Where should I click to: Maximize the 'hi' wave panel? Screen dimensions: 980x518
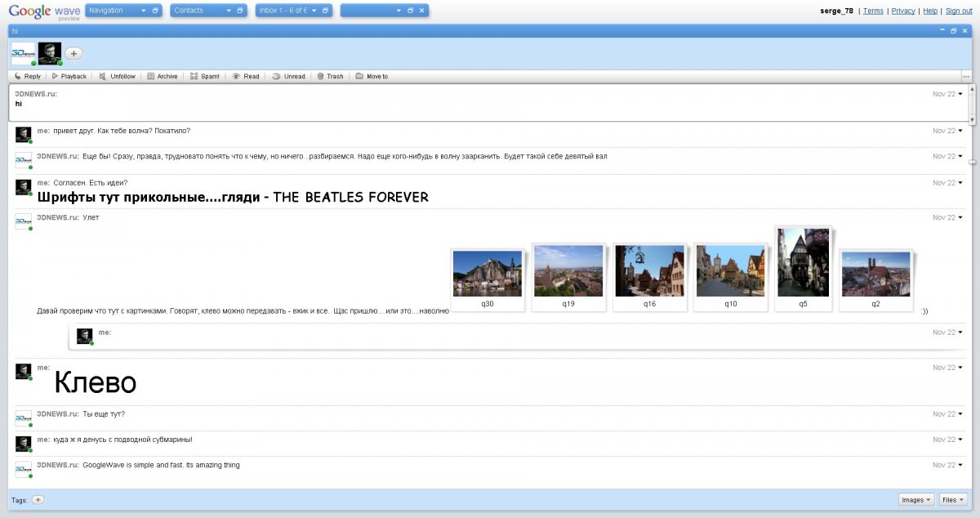(x=953, y=30)
